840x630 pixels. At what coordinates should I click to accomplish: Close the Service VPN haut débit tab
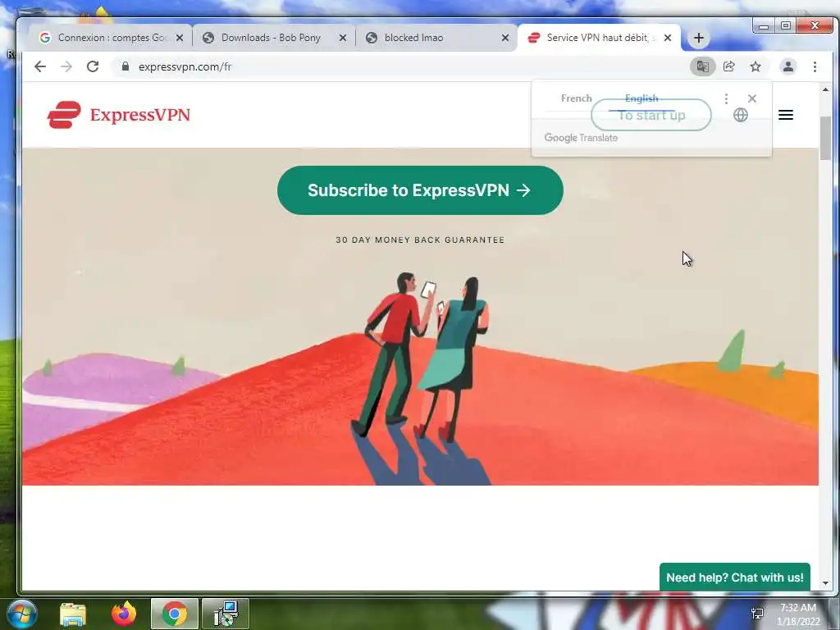tap(668, 38)
